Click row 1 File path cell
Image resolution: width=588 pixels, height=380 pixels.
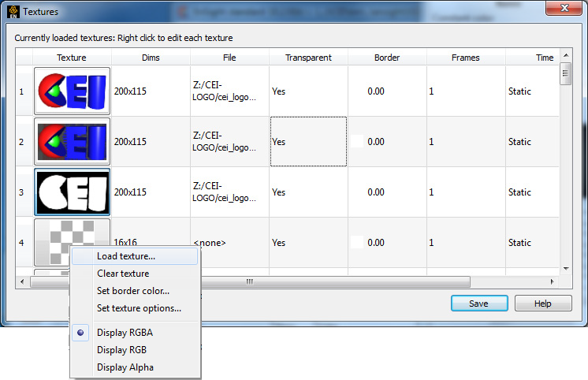click(229, 91)
